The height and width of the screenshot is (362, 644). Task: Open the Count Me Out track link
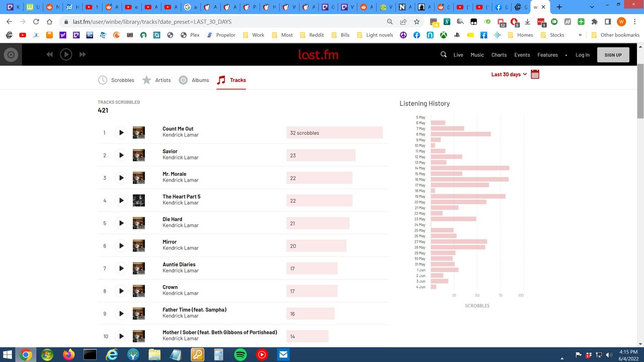coord(178,129)
